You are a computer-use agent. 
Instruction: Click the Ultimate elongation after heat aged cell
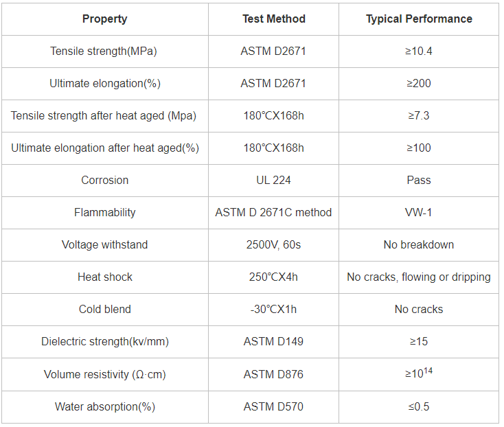click(x=105, y=148)
